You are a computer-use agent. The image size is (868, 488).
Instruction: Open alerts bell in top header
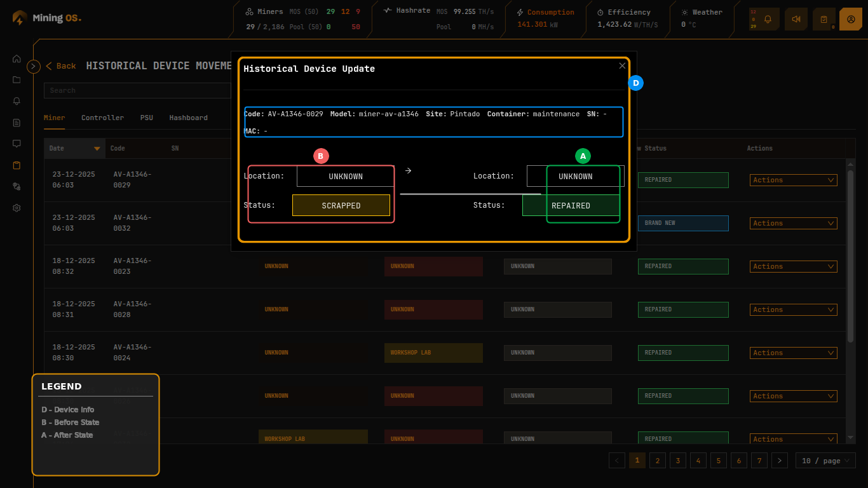pyautogui.click(x=768, y=19)
